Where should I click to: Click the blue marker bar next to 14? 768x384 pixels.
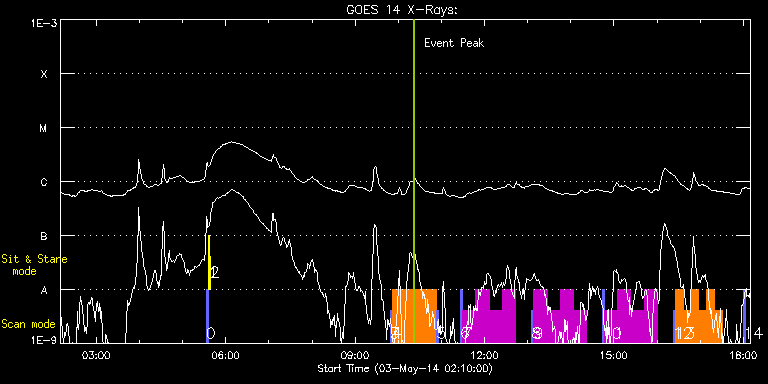pyautogui.click(x=744, y=316)
